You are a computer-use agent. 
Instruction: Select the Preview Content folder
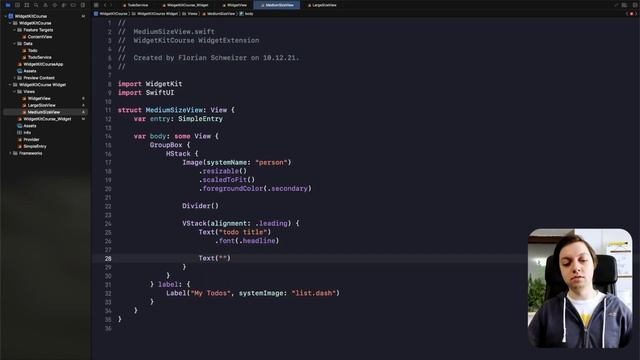[x=39, y=78]
